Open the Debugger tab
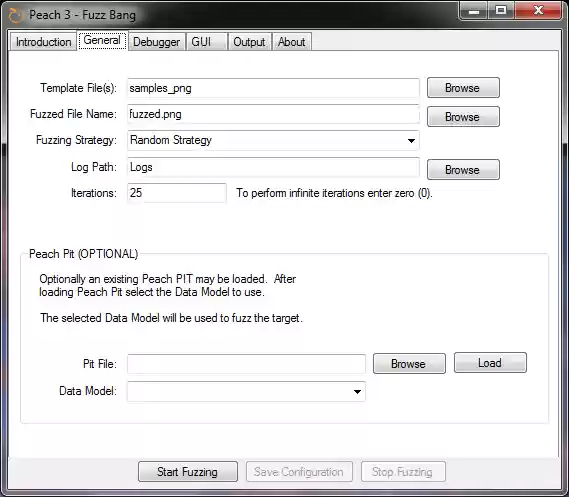 click(x=156, y=42)
